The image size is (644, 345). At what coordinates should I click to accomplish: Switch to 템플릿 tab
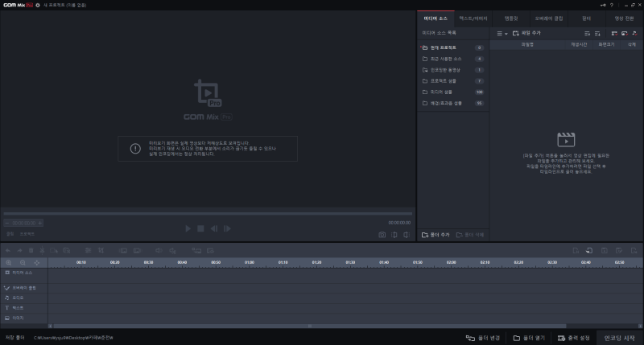511,18
